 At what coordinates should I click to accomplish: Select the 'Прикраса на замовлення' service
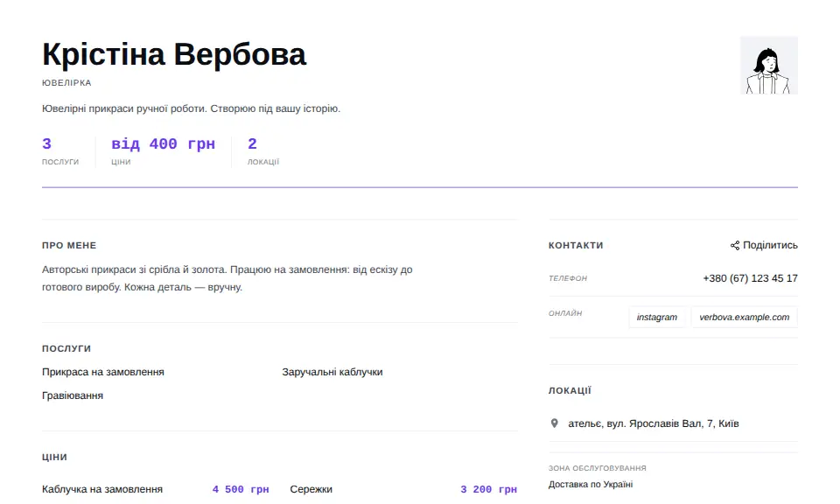103,372
